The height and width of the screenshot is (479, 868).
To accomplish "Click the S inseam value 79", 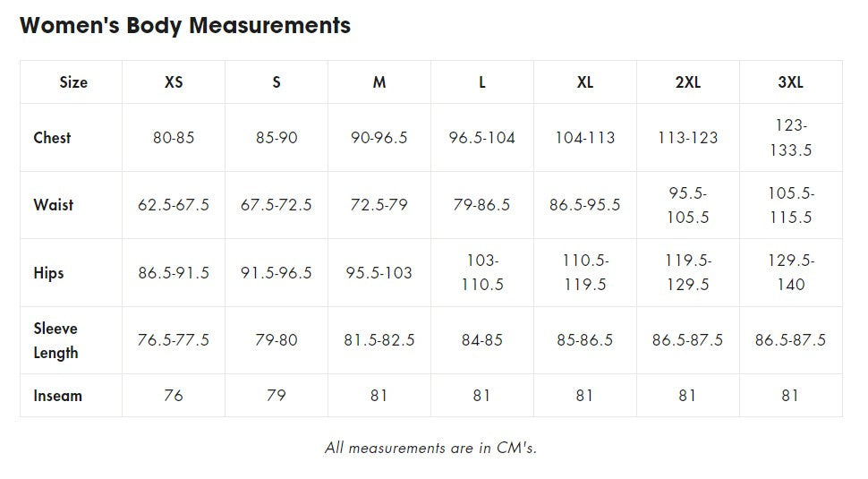I will click(277, 396).
